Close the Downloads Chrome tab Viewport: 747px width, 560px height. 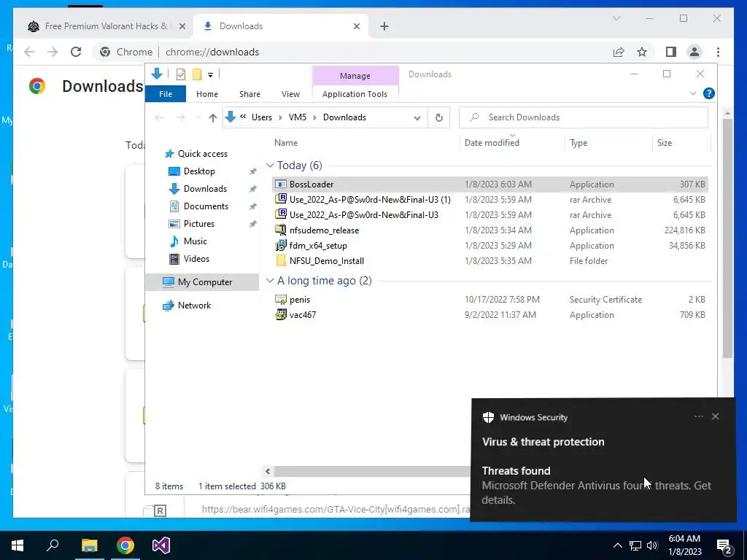tap(356, 27)
